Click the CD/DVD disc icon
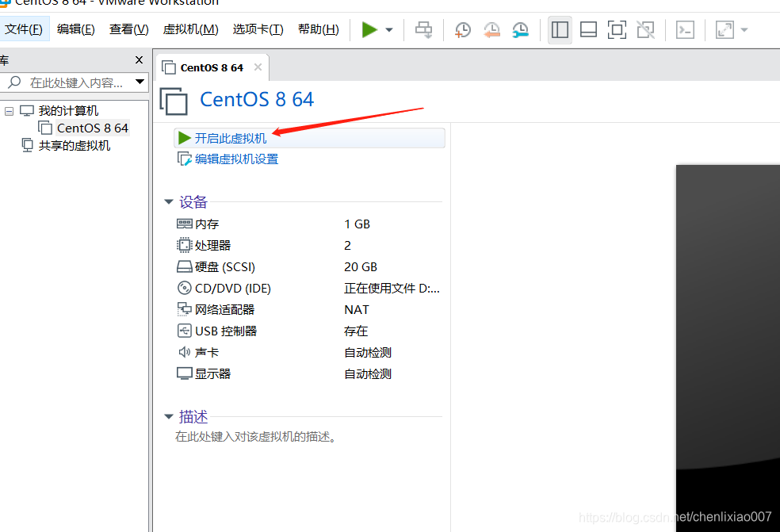780x532 pixels. (x=185, y=288)
